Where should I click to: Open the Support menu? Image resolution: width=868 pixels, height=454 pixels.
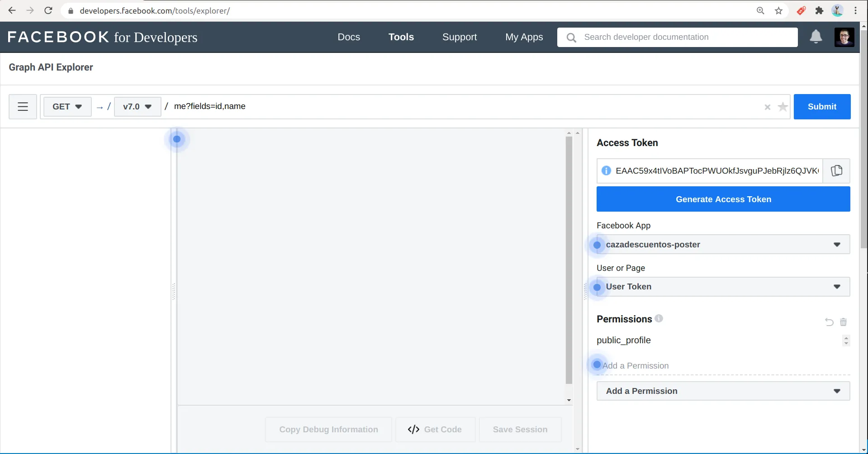pyautogui.click(x=460, y=37)
